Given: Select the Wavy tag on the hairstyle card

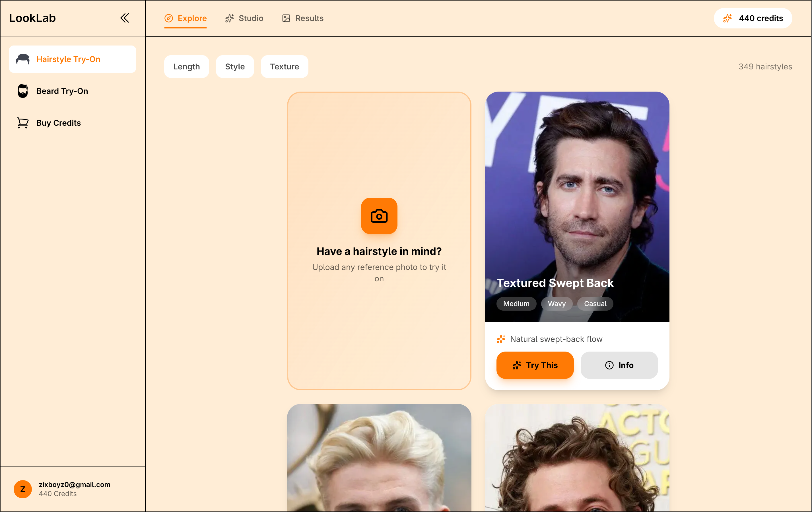Looking at the screenshot, I should [557, 304].
